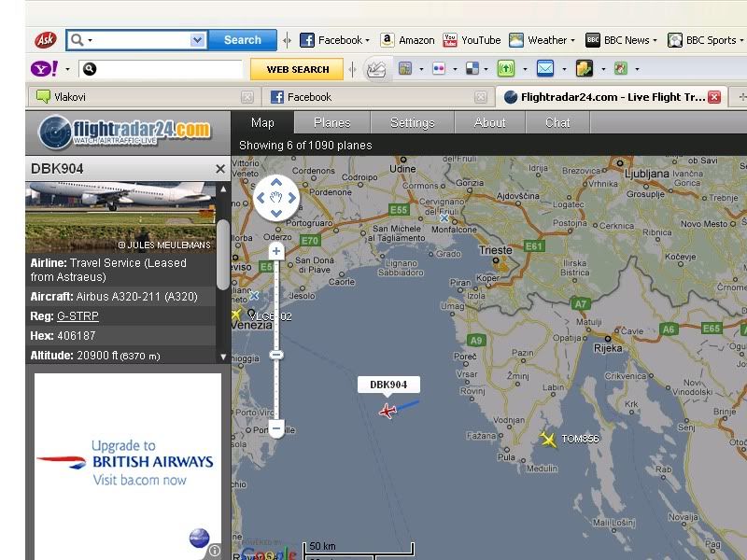Pan the map down with the arrow
Screen dimensions: 747x560
click(x=276, y=214)
